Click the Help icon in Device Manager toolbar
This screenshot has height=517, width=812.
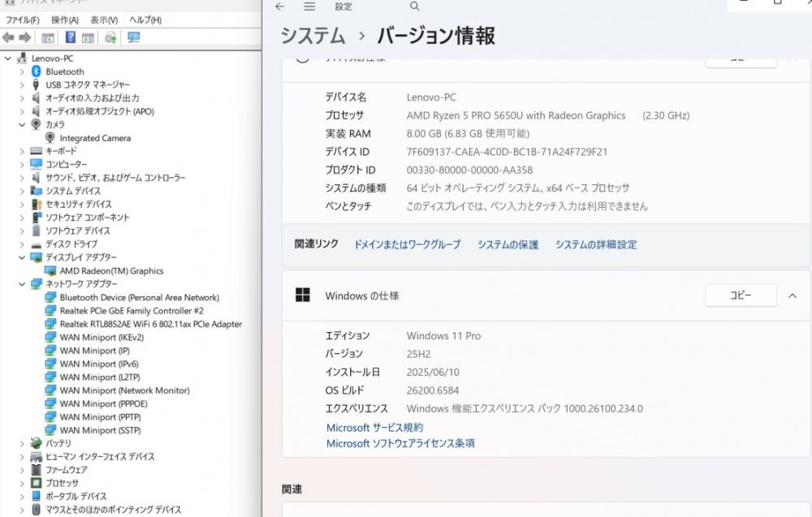point(71,37)
